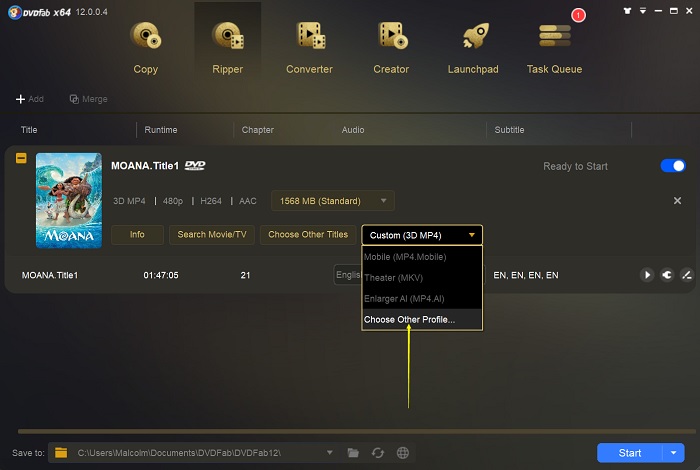Click the yellow collapse icon beside Moana poster
700x470 pixels.
21,158
